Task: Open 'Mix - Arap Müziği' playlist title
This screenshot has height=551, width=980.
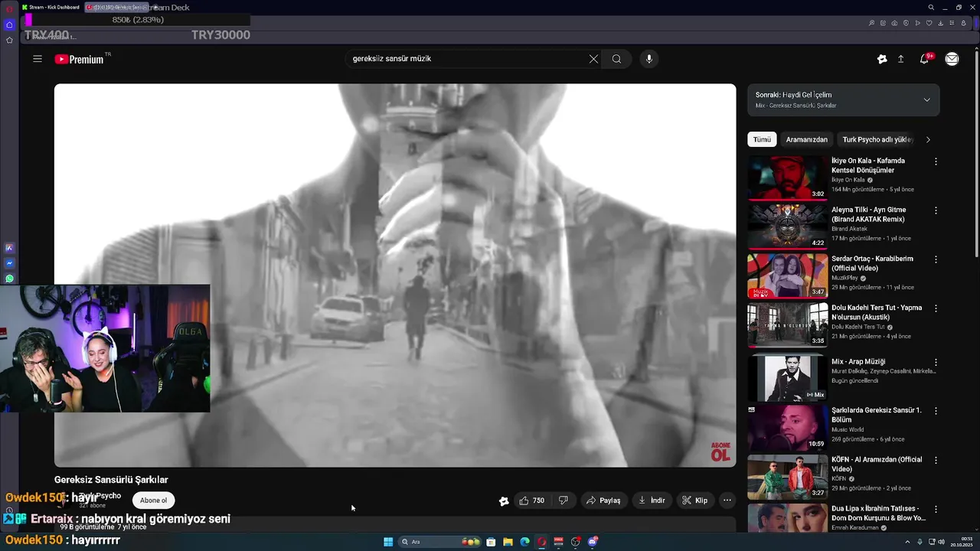Action: coord(858,361)
